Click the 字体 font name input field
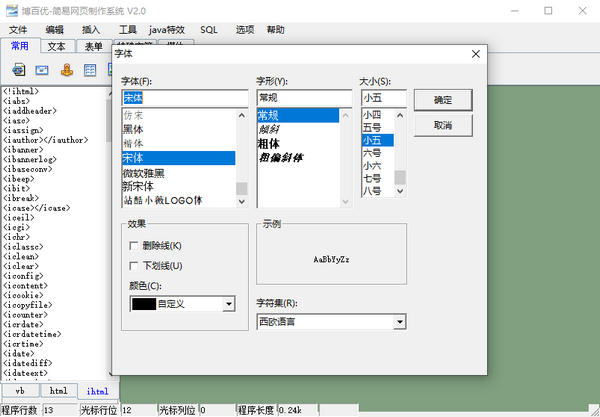600x417 pixels. click(x=184, y=98)
